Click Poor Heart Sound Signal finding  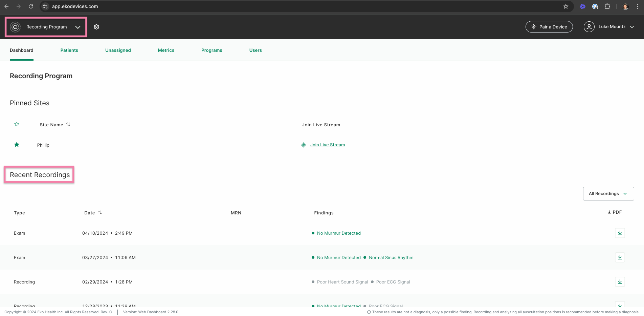pyautogui.click(x=342, y=282)
